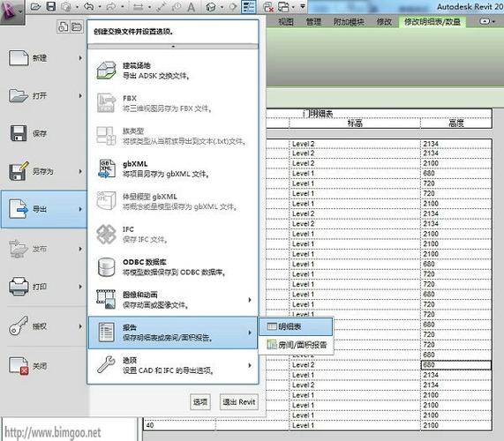Click the Undo arrow in quick access toolbar
Viewport: 504px width, 441px height.
pos(89,6)
